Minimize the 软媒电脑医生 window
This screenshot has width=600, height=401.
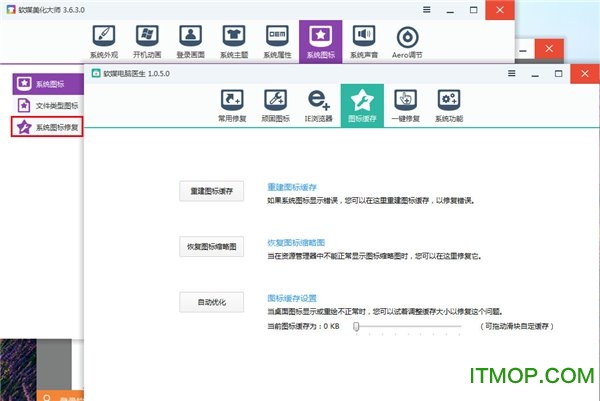click(x=535, y=74)
